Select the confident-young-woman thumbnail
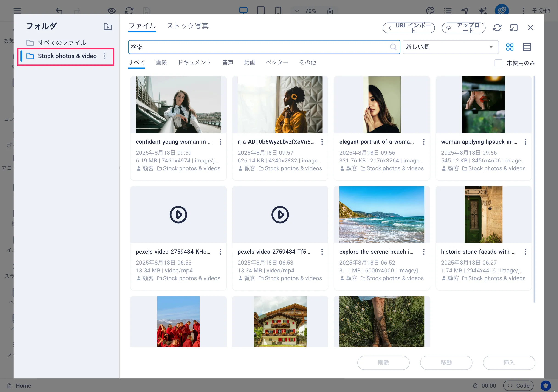 178,105
